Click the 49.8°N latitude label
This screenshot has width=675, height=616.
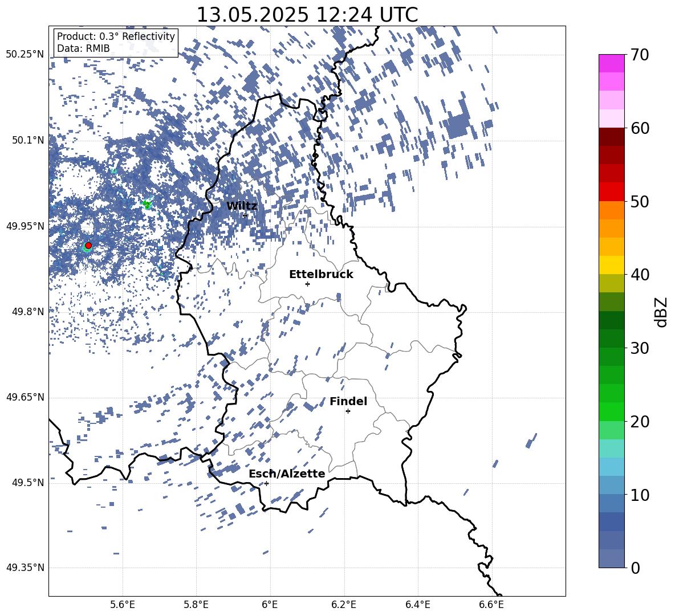(x=27, y=312)
